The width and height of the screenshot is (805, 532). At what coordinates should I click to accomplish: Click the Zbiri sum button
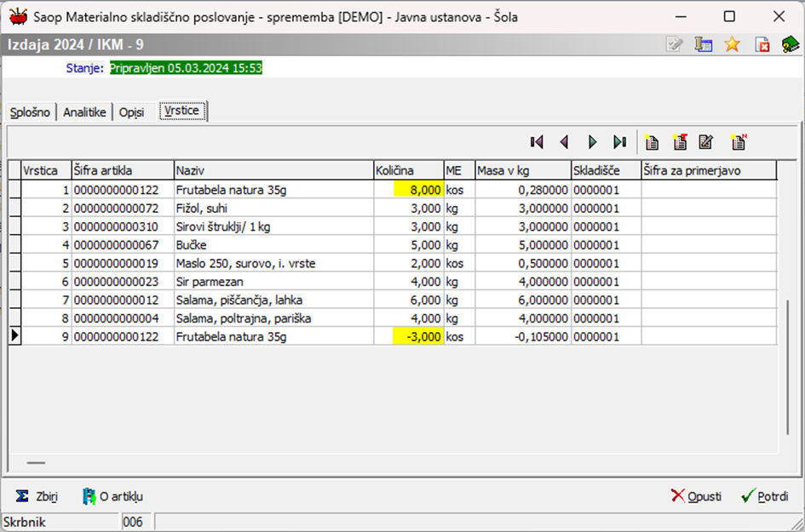[x=37, y=496]
